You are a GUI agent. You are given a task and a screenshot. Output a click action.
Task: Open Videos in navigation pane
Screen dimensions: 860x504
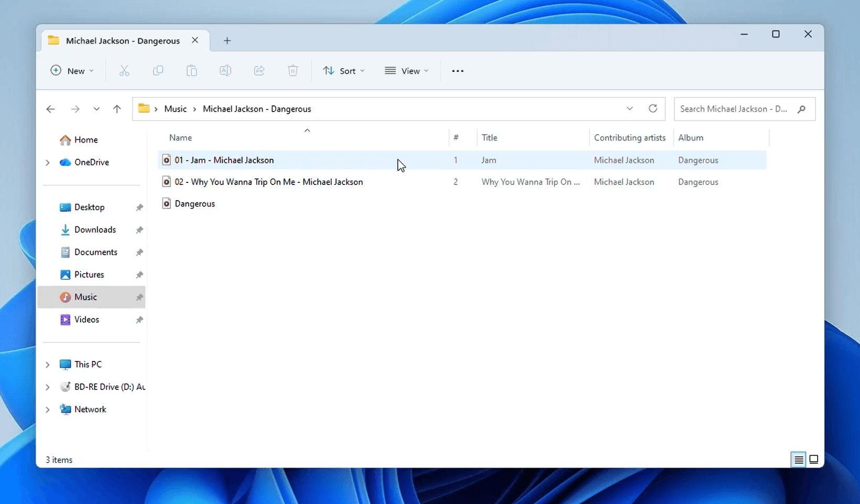[x=86, y=320]
